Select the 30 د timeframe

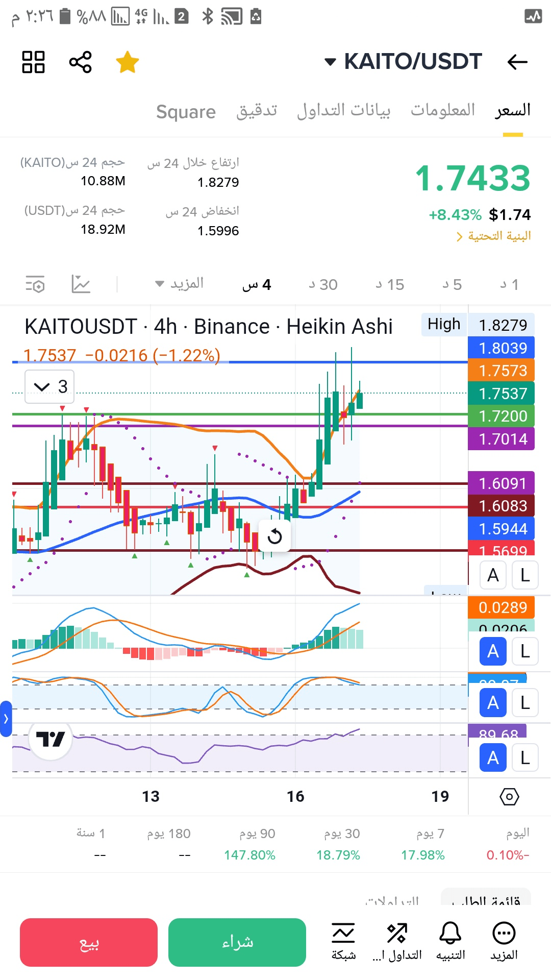(x=323, y=284)
